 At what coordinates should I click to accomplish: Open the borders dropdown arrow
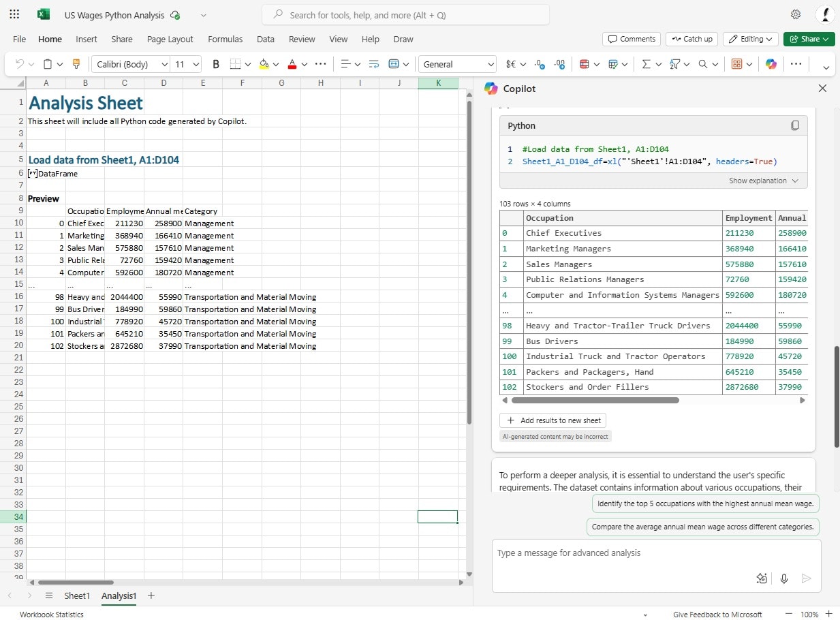point(248,64)
